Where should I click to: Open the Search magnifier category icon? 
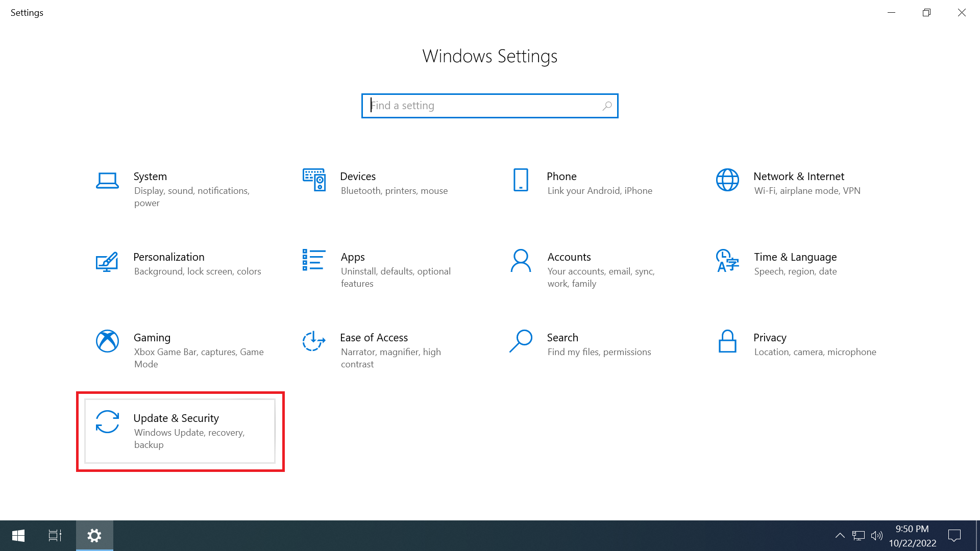click(x=521, y=341)
